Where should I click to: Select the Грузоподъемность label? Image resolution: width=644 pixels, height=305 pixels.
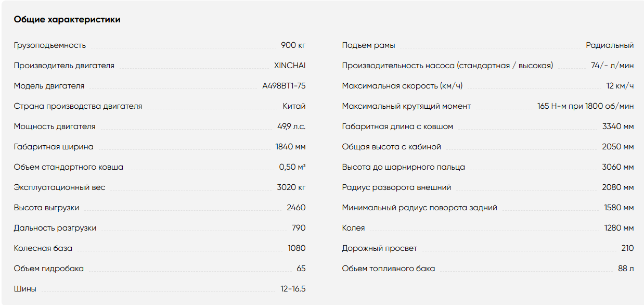[50, 45]
